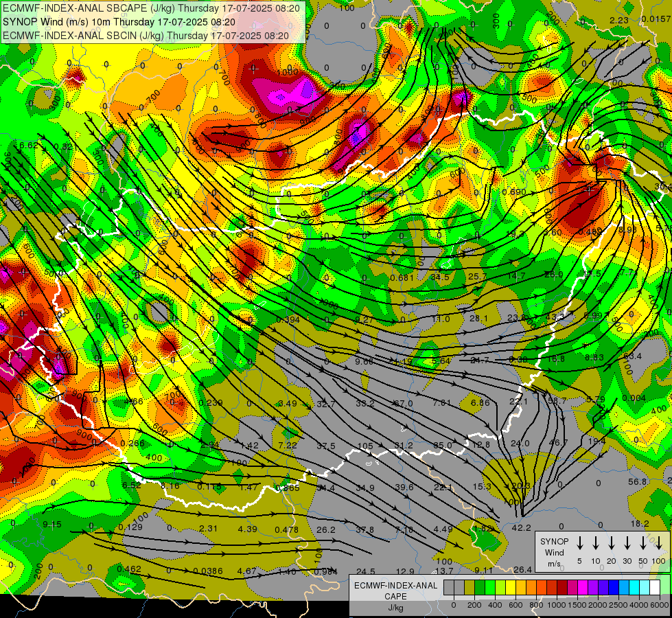This screenshot has height=618, width=672.
Task: Click the 63.4 value on the map
Action: click(x=633, y=356)
